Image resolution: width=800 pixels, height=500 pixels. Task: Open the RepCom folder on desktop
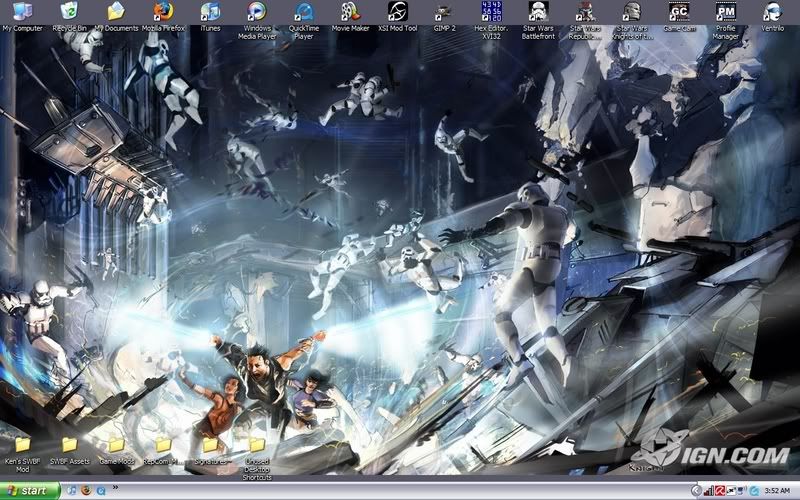click(163, 450)
